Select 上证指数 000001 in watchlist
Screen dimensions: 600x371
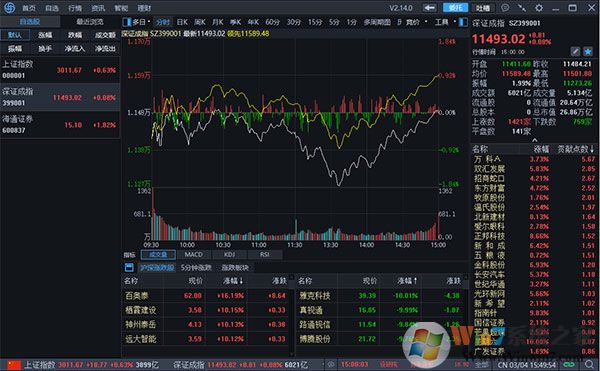click(60, 70)
